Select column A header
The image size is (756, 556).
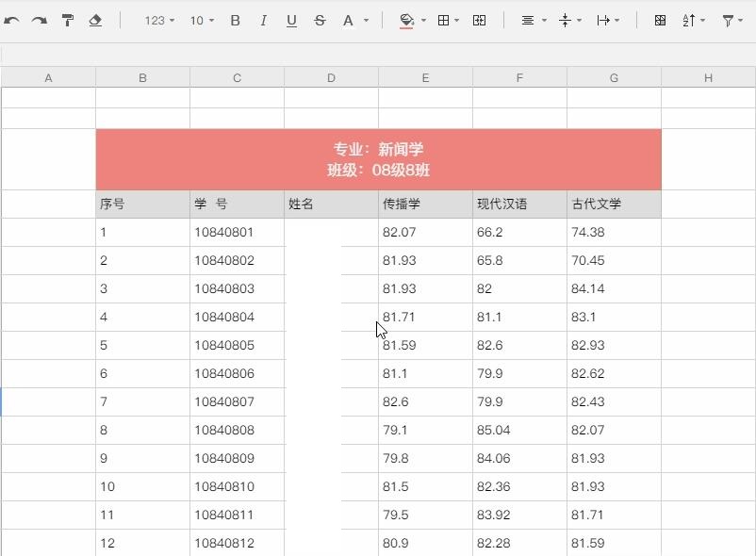click(48, 77)
